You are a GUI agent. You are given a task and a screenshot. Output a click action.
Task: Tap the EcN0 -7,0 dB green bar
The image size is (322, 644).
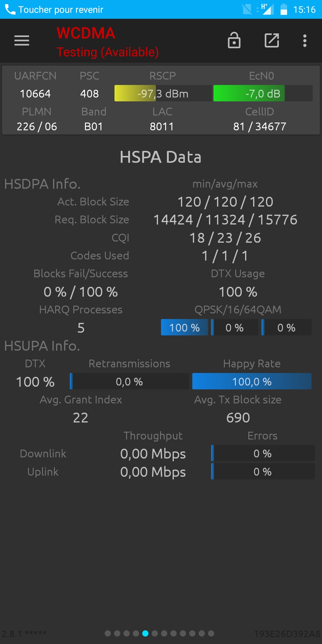[263, 93]
